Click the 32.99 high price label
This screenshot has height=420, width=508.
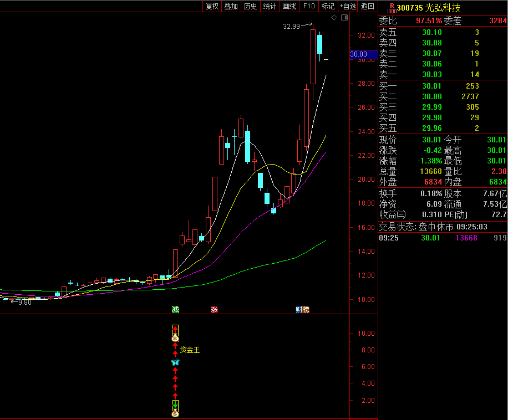[291, 27]
